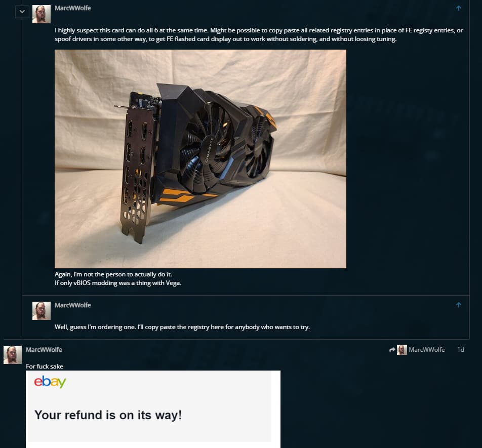Screen dimensions: 482x448
Task: Open avatar beside the second MarcWWolfe comment
Action: tap(42, 311)
